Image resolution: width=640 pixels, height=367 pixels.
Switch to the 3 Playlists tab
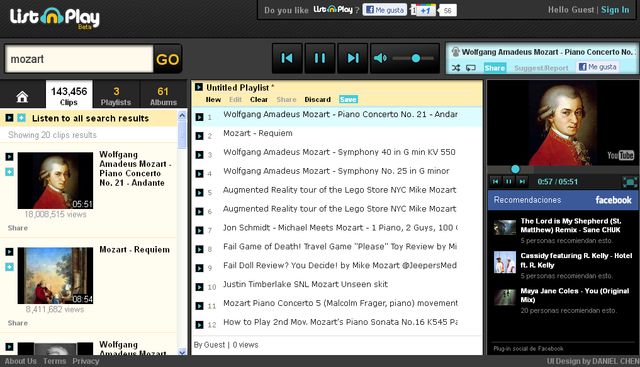click(116, 96)
